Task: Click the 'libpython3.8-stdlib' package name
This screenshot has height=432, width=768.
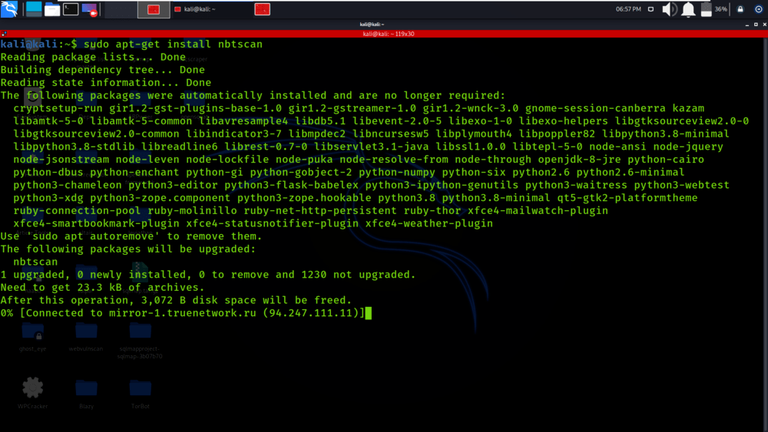Action: (x=73, y=146)
